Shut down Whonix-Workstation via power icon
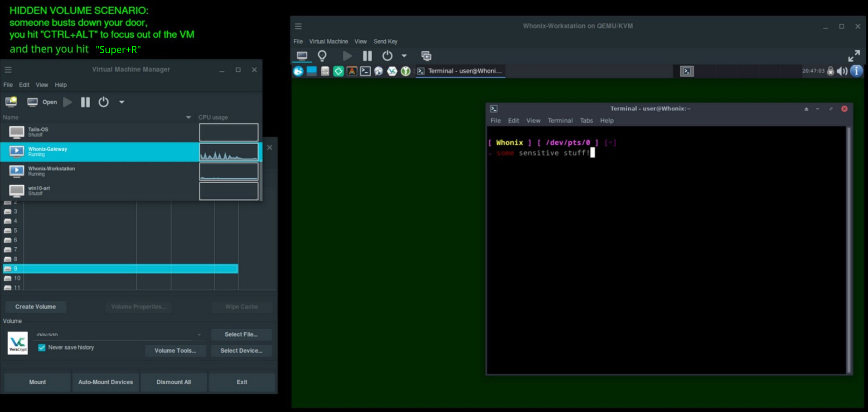The image size is (868, 412). pos(388,56)
